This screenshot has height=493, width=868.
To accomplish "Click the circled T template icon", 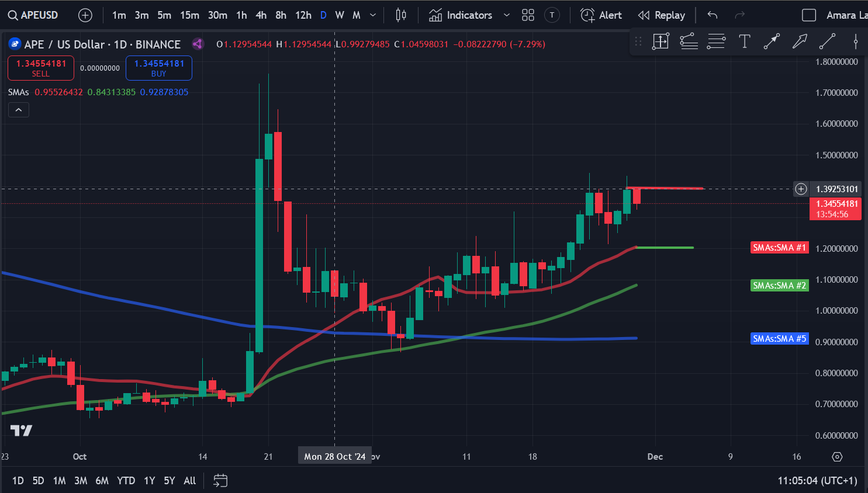I will coord(552,15).
